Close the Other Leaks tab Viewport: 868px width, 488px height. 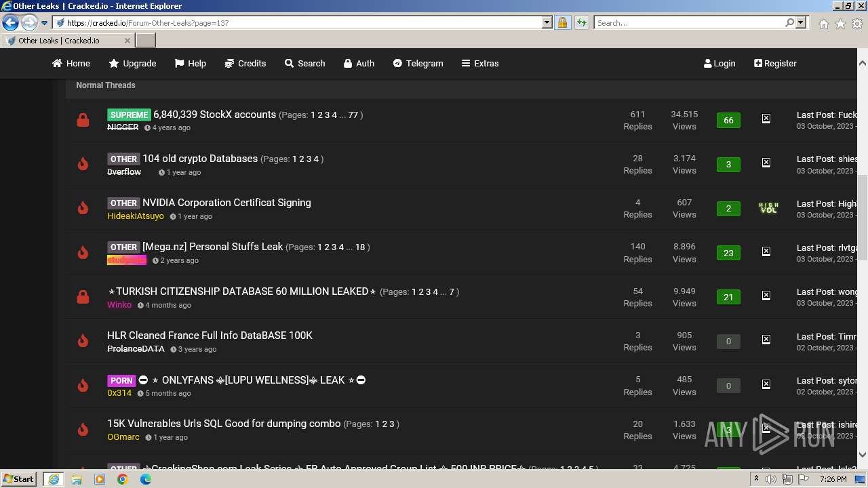coord(127,41)
